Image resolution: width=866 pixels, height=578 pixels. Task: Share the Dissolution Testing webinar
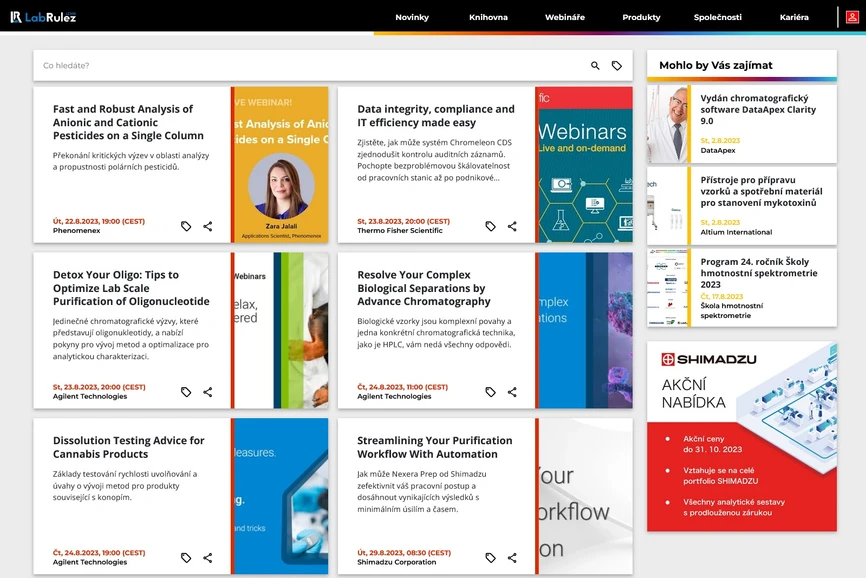coord(208,558)
